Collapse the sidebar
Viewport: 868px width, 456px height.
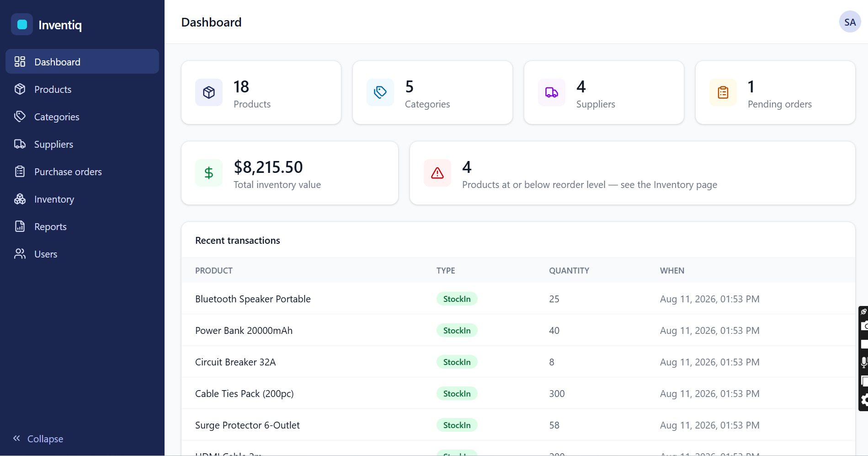pyautogui.click(x=38, y=439)
